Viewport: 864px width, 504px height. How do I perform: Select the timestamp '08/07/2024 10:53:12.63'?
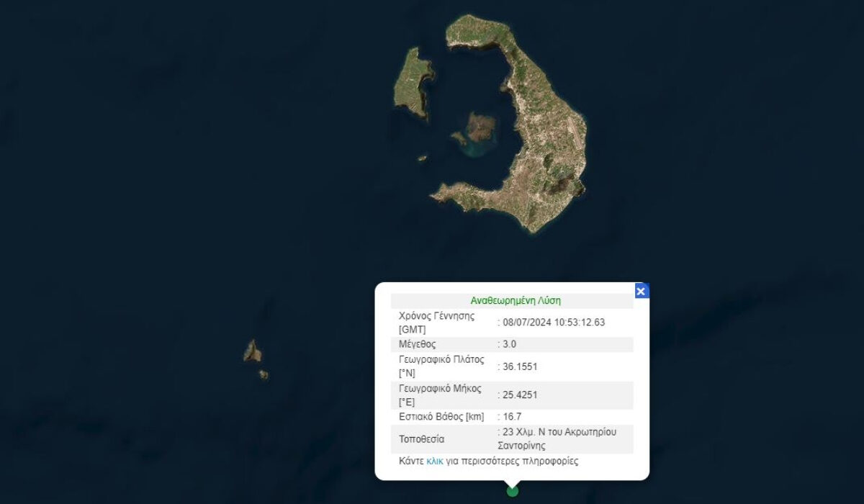click(x=554, y=323)
